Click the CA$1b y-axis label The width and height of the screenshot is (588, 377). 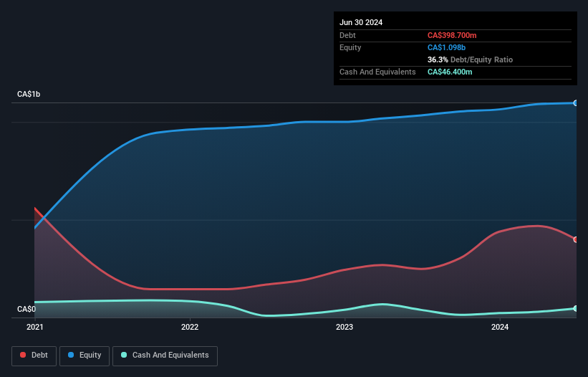tap(29, 94)
